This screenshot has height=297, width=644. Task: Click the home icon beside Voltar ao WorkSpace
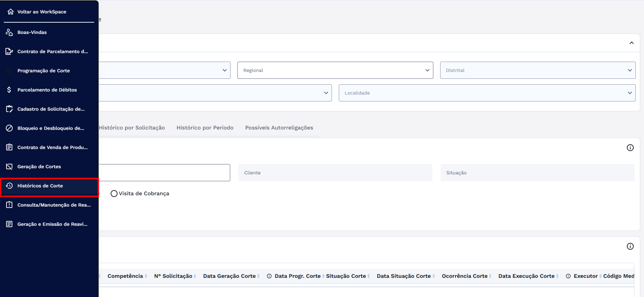point(10,12)
